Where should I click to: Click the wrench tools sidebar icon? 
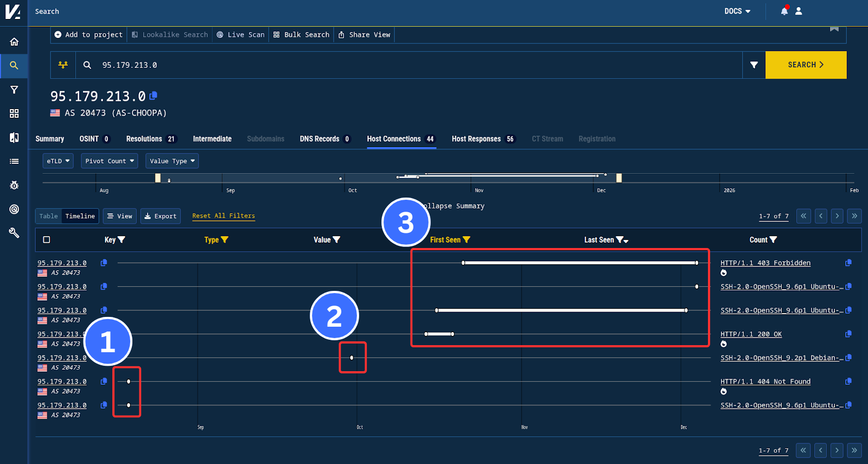[14, 233]
